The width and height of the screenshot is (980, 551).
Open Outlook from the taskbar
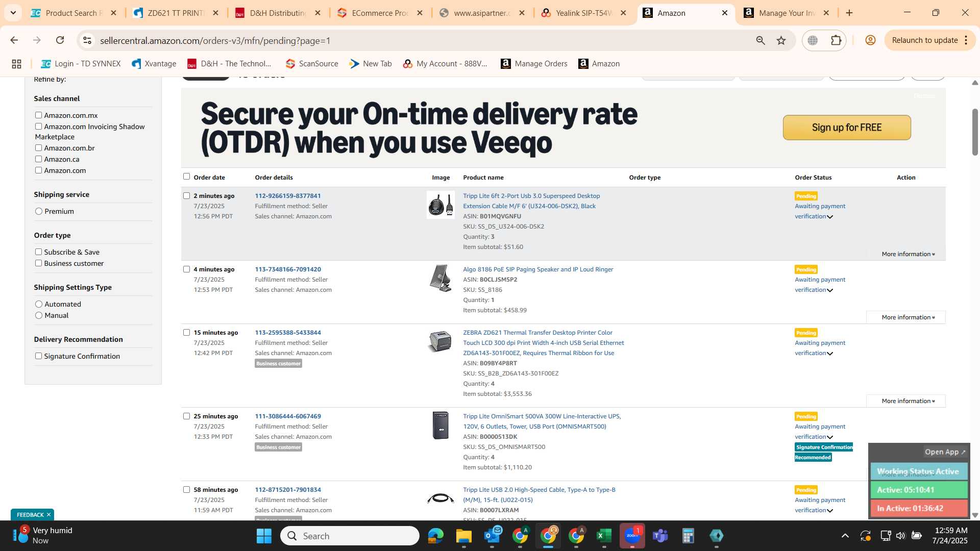492,536
